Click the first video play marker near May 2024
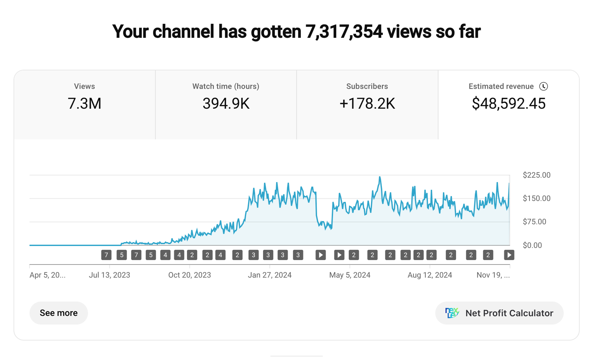The height and width of the screenshot is (364, 605). pos(320,255)
